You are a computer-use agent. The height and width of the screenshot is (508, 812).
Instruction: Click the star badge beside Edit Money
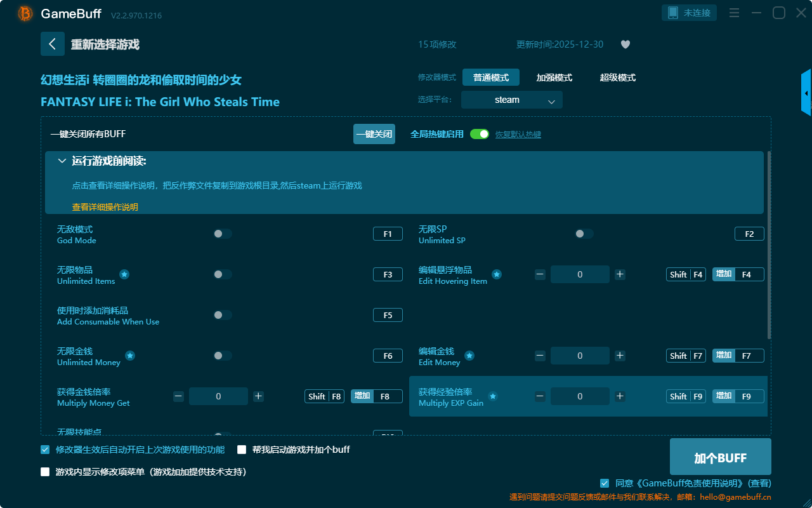pyautogui.click(x=469, y=356)
